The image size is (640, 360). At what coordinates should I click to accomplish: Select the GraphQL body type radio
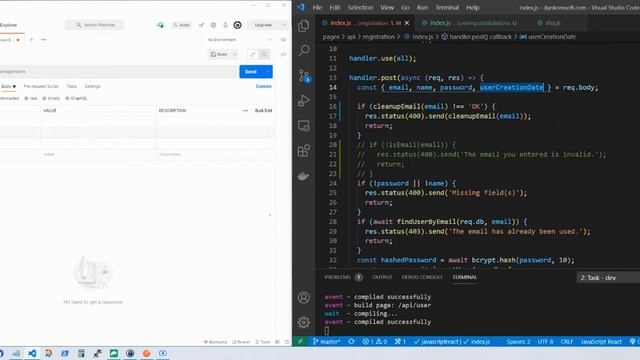click(76, 98)
